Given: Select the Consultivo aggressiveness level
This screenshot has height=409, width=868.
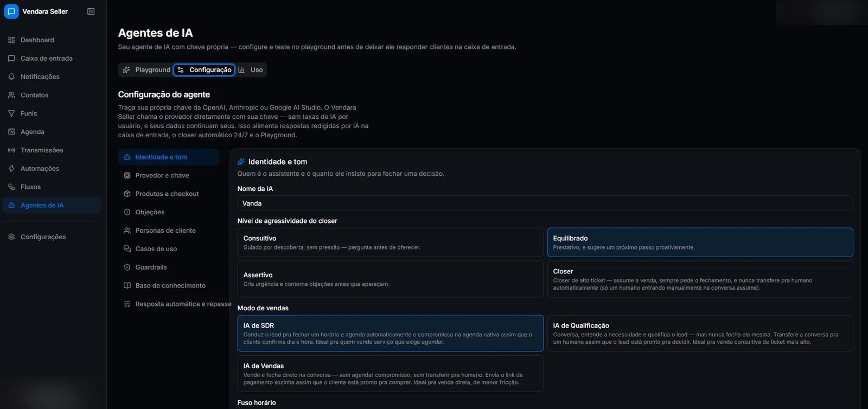Looking at the screenshot, I should pos(390,242).
